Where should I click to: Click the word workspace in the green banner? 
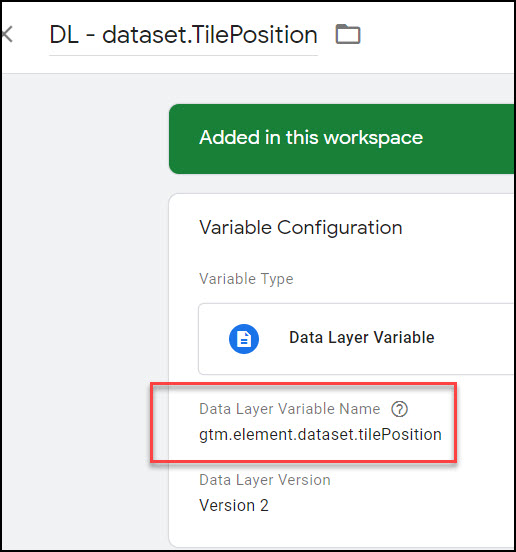(373, 138)
